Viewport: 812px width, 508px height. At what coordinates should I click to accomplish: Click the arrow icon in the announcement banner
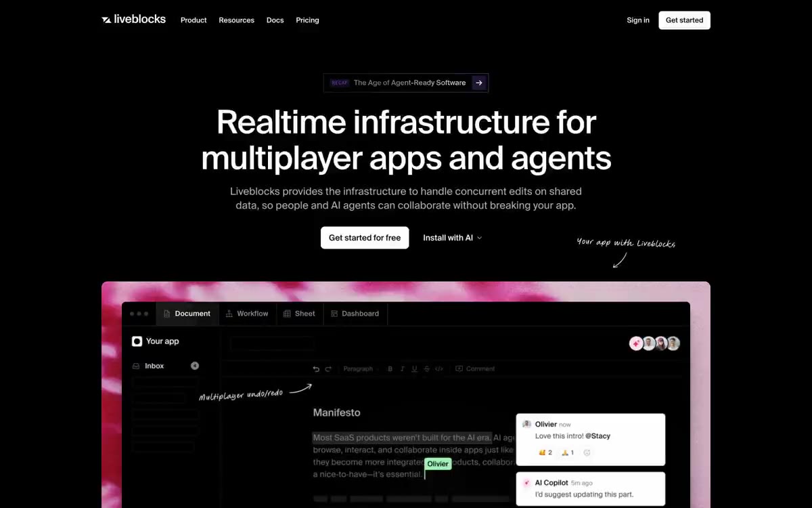coord(479,83)
